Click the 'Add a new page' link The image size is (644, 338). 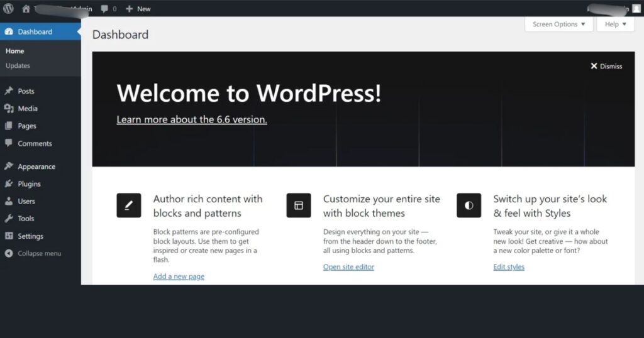(179, 276)
